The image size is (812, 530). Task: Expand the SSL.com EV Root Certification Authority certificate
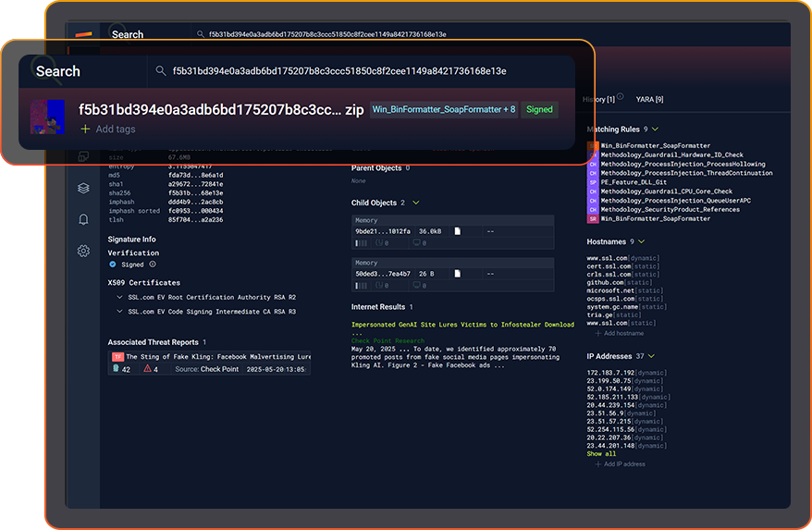click(119, 298)
